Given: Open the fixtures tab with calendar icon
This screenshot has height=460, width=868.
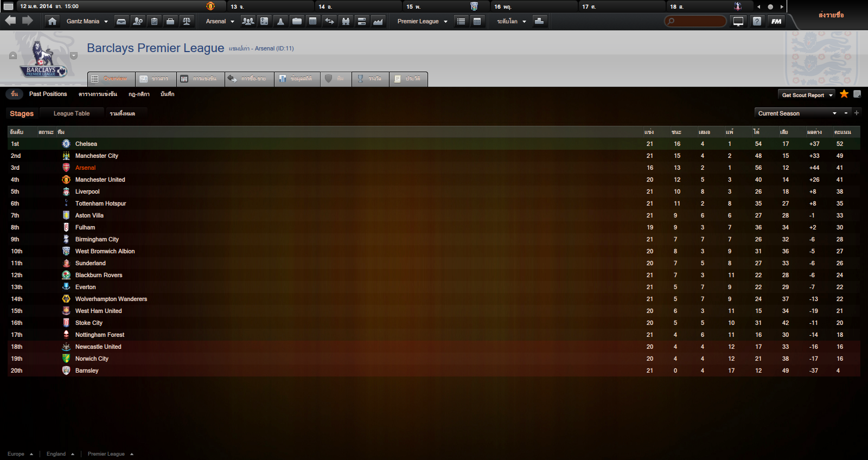Looking at the screenshot, I should coord(200,79).
